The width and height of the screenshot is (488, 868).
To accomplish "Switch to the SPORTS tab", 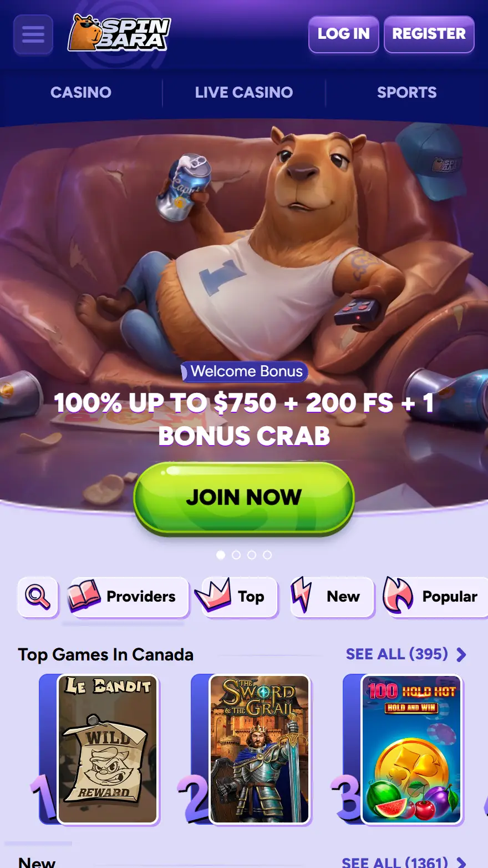I will (407, 92).
